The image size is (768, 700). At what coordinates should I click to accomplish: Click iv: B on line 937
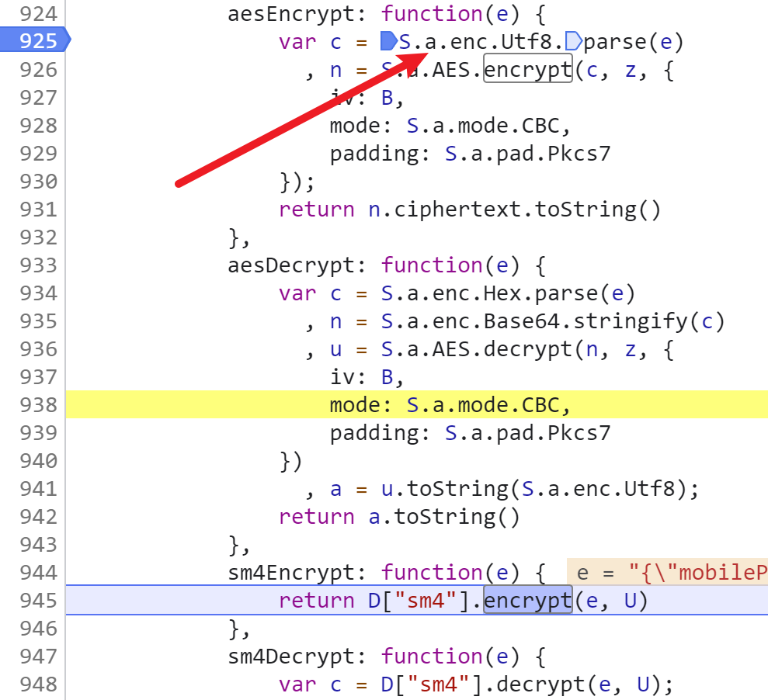tap(361, 377)
